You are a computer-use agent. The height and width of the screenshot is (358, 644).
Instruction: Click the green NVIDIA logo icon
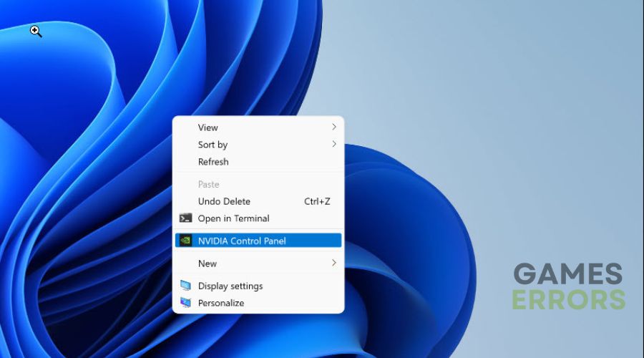pyautogui.click(x=185, y=241)
